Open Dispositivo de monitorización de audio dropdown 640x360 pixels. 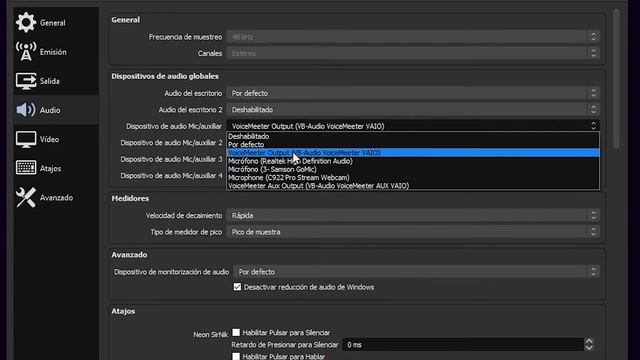[x=416, y=271]
